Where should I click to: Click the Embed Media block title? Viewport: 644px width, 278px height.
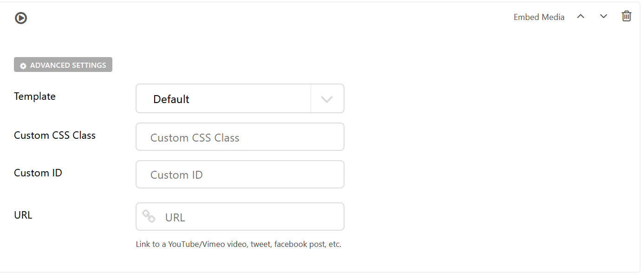click(539, 17)
